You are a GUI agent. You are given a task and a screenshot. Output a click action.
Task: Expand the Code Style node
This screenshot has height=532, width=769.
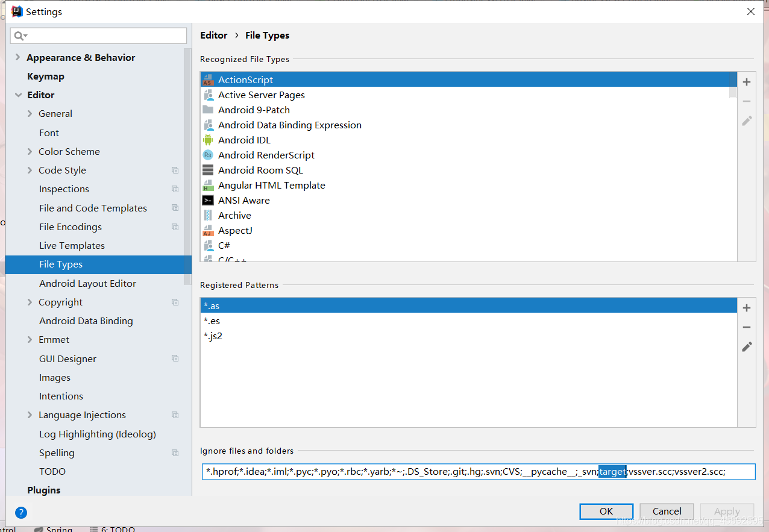(30, 171)
